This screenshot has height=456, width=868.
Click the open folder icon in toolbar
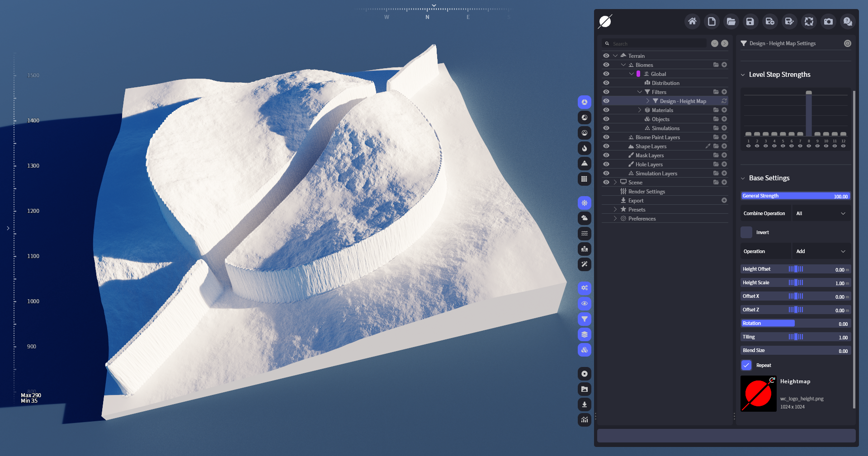[x=731, y=21]
